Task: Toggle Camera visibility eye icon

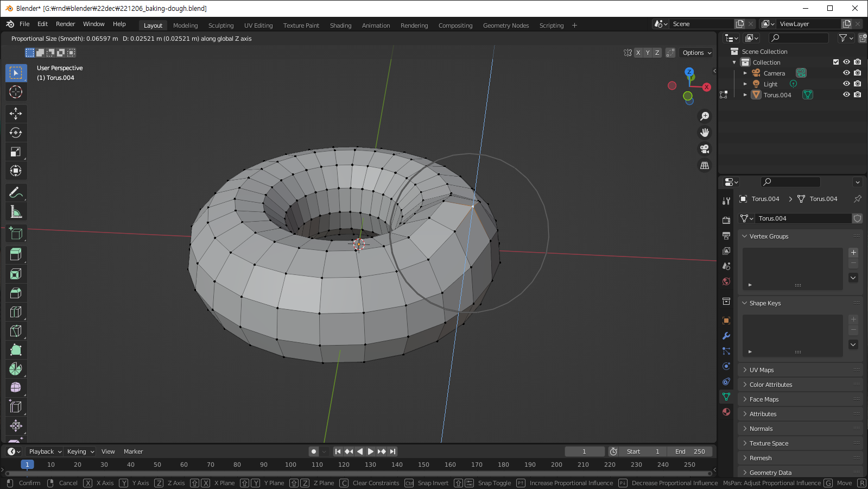Action: point(846,73)
